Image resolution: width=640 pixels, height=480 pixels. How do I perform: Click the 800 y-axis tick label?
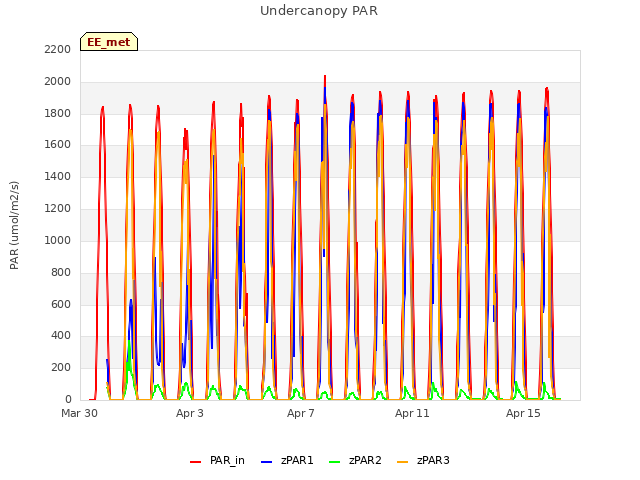tap(61, 272)
